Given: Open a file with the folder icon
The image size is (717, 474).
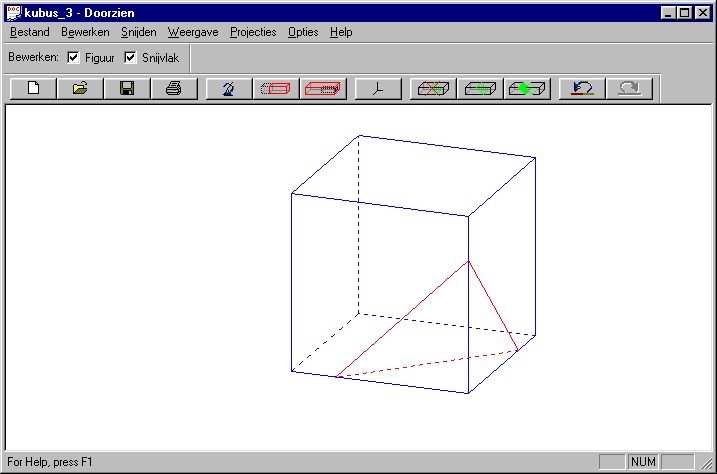Looking at the screenshot, I should click(x=80, y=88).
